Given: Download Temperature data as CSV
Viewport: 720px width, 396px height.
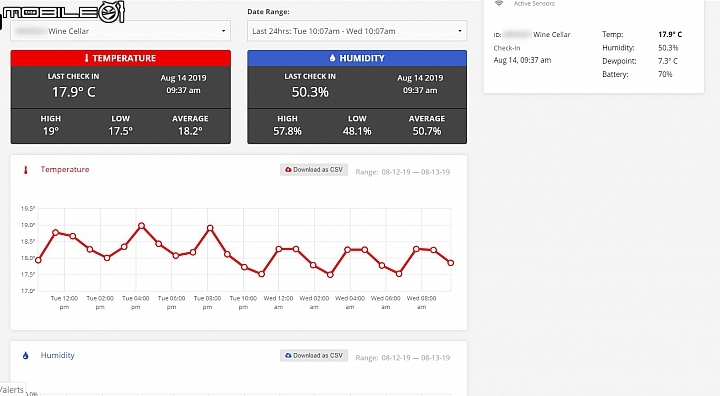Looking at the screenshot, I should point(314,170).
